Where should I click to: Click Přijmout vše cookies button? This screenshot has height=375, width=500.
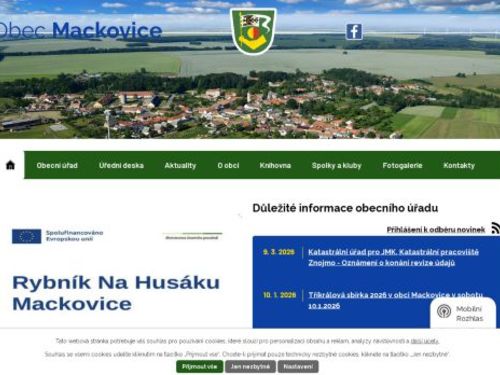[x=200, y=367]
